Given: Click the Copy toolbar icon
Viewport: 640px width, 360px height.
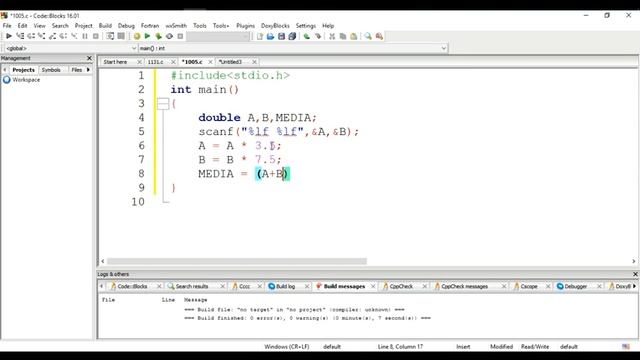Looking at the screenshot, I should (x=343, y=36).
